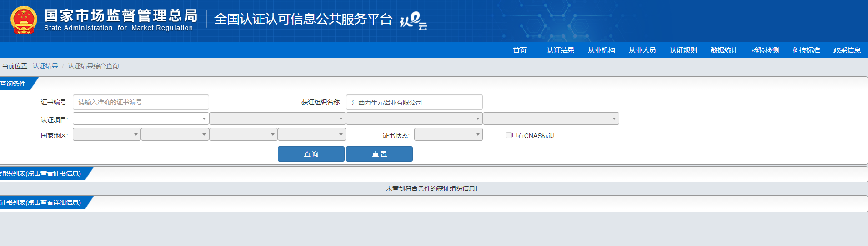Click the 全国认证认可信息公共服务平台 title
Image resolution: width=868 pixels, height=246 pixels.
pyautogui.click(x=303, y=19)
